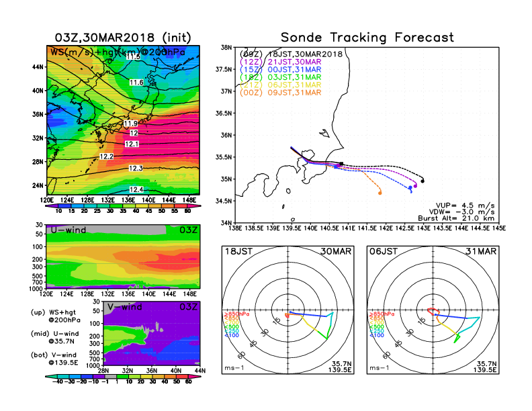Image resolution: width=532 pixels, height=411 pixels.
Task: Click the 12.4 height contour label
Action: point(136,189)
